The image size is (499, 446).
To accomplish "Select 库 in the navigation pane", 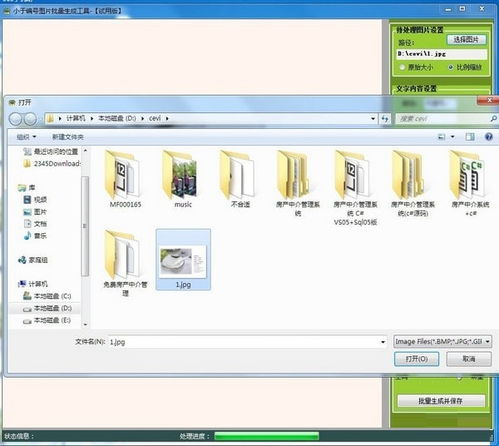I will [27, 188].
